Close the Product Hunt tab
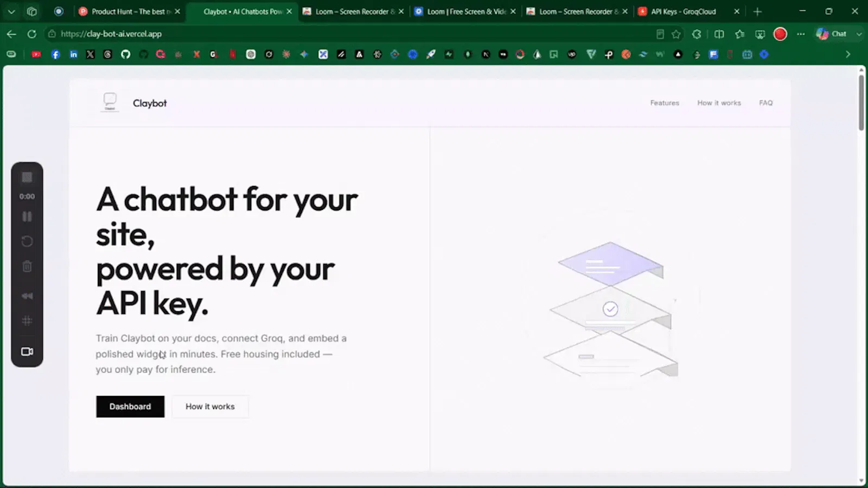 point(177,11)
